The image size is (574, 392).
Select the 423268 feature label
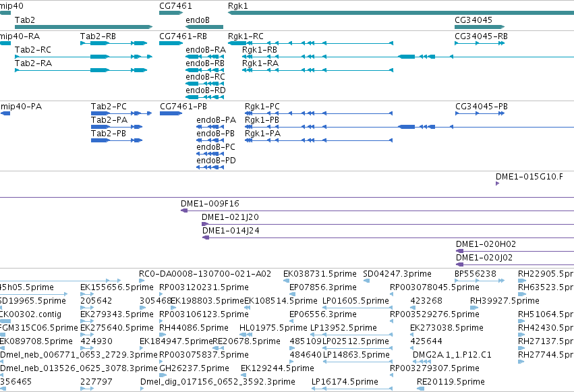(x=426, y=301)
